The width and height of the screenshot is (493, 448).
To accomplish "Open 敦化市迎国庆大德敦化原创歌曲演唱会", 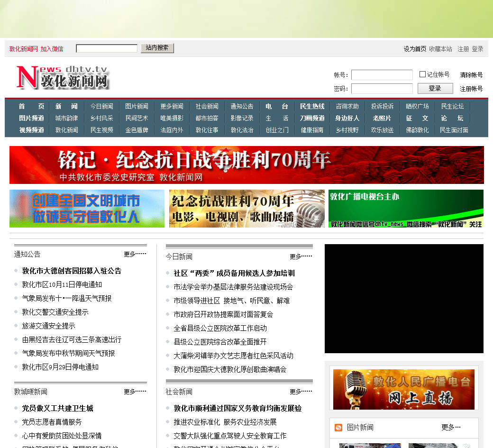I will pyautogui.click(x=230, y=369).
